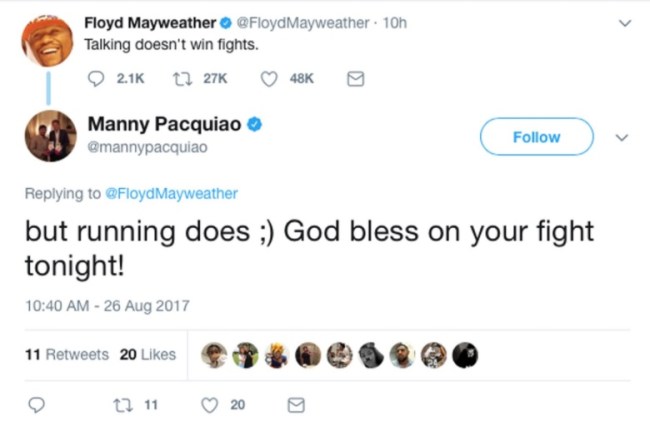
Task: Reply to Manny Pacquiao's tweet
Action: tap(36, 405)
